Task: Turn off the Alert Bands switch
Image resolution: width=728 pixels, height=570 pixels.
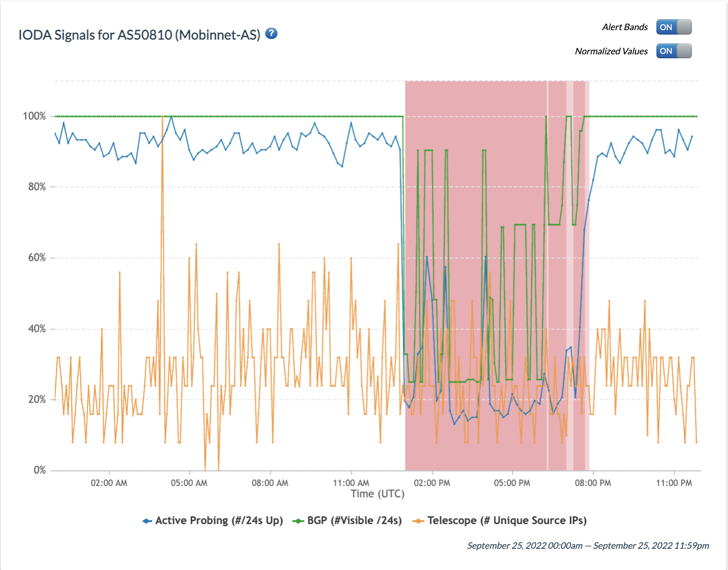Action: click(674, 27)
